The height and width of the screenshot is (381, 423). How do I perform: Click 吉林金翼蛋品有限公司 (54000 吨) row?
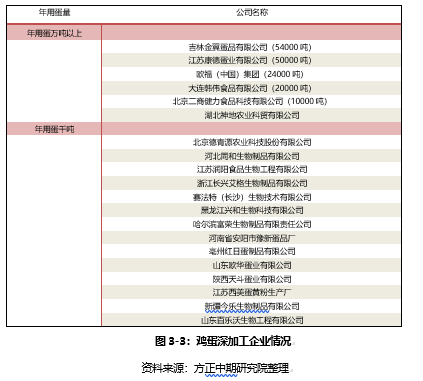[x=251, y=47]
